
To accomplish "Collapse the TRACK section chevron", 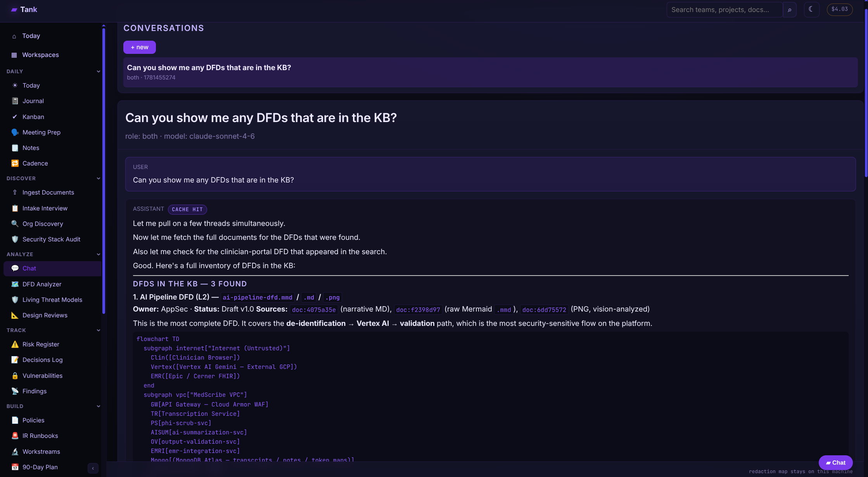I will tap(99, 330).
